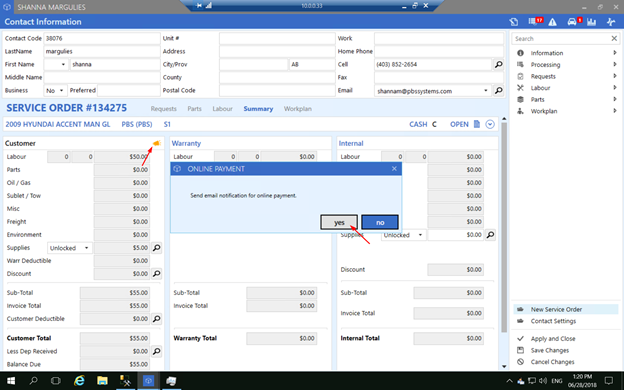The image size is (624, 390).
Task: Click the Postal Code field
Action: coord(277,90)
